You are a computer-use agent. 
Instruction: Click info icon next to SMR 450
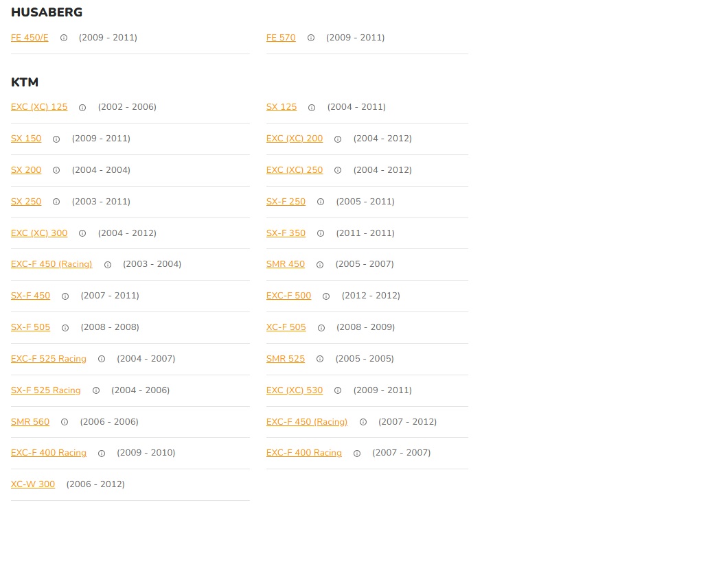click(x=320, y=265)
